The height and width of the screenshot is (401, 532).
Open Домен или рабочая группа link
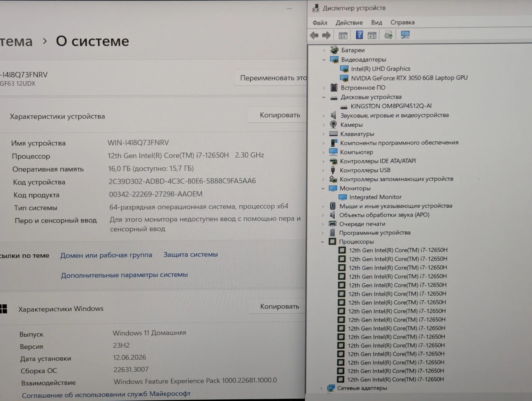coord(106,255)
